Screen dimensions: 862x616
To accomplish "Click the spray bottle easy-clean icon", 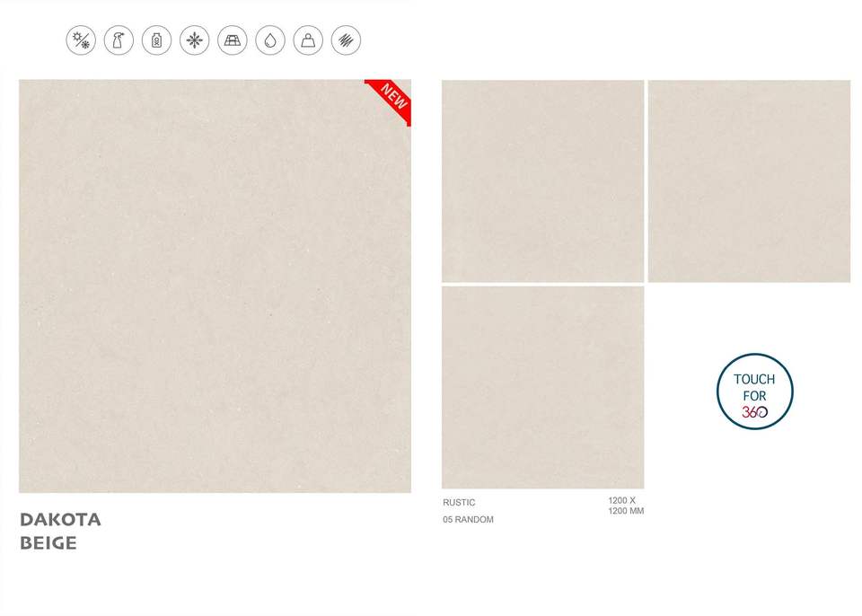I will 119,40.
